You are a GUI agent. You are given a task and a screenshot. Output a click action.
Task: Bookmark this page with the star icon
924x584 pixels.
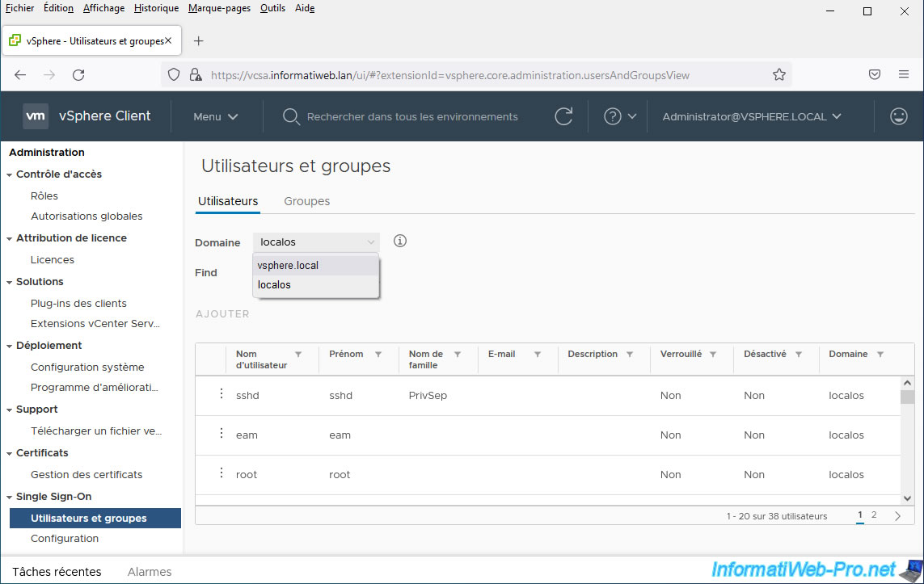coord(779,75)
